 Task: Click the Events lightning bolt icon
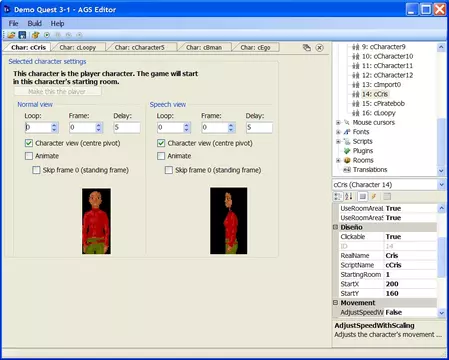point(374,196)
